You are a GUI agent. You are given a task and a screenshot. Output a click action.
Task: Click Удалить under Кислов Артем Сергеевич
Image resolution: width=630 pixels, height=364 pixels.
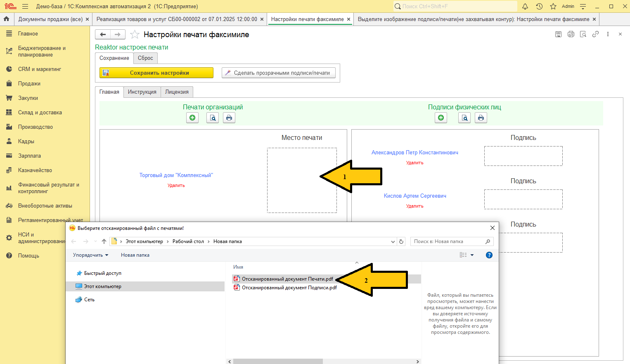(x=415, y=206)
